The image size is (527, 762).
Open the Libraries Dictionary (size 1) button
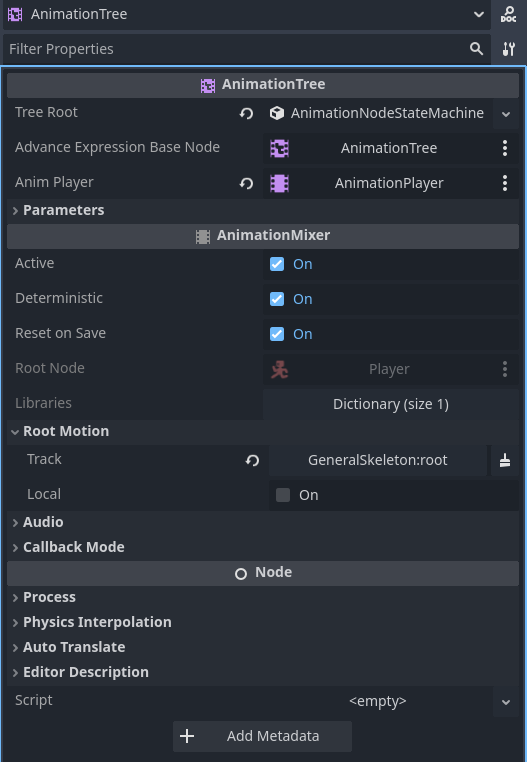[x=391, y=404]
